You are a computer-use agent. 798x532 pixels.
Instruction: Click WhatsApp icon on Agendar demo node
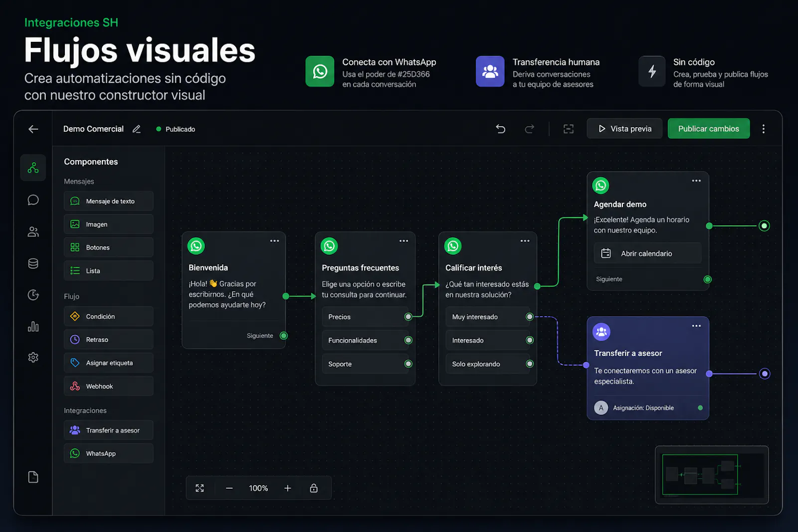pos(601,185)
